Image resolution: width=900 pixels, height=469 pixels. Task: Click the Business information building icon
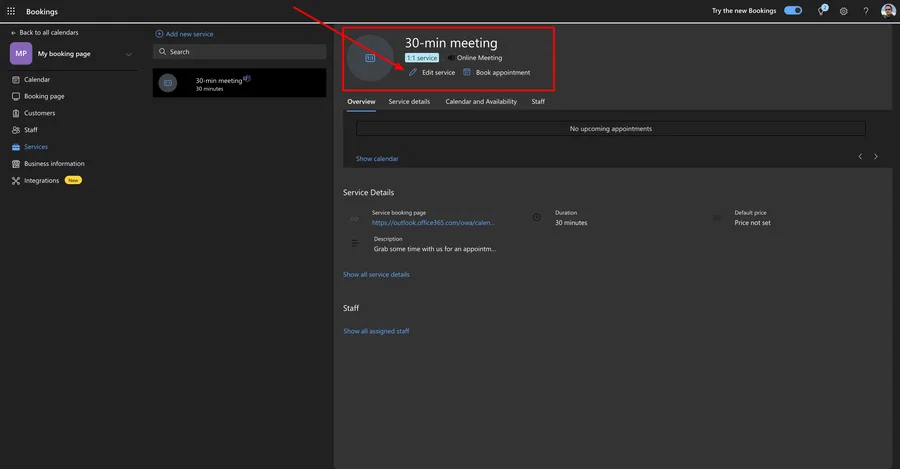[15, 164]
